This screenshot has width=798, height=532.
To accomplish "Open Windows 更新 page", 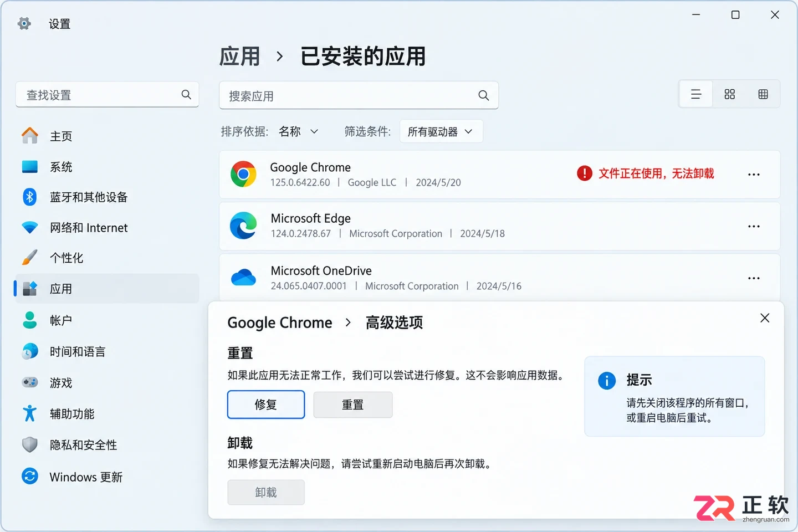I will (x=107, y=477).
